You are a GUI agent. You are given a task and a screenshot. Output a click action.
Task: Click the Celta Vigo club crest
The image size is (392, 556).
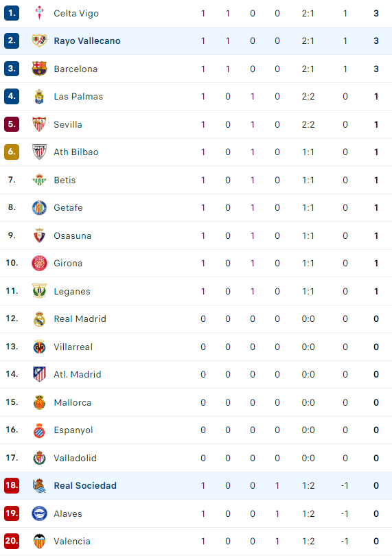39,13
